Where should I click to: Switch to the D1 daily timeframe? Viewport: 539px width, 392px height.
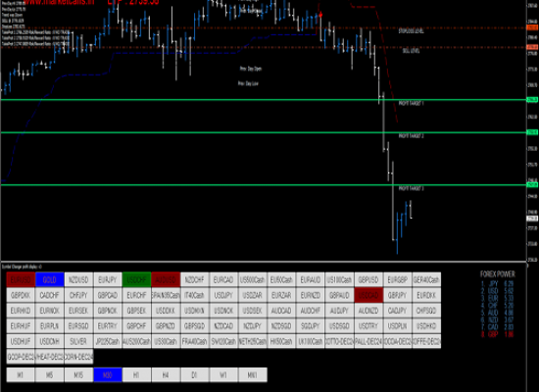pos(195,374)
